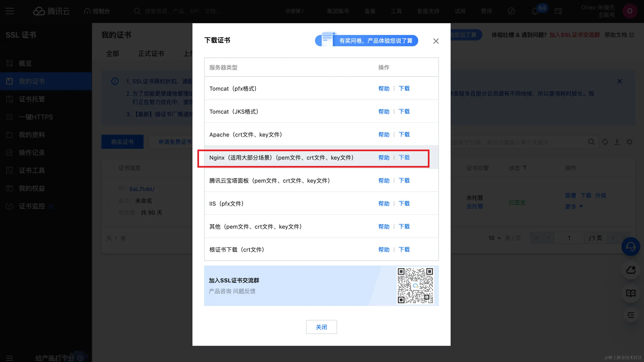Open 证书托管 in the sidebar
This screenshot has width=644, height=362.
pyautogui.click(x=32, y=99)
